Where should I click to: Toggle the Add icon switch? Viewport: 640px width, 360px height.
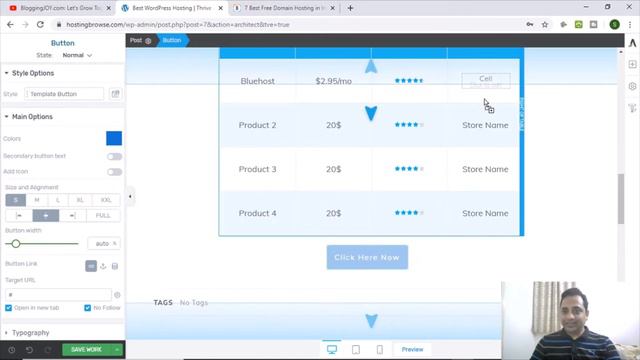point(114,172)
